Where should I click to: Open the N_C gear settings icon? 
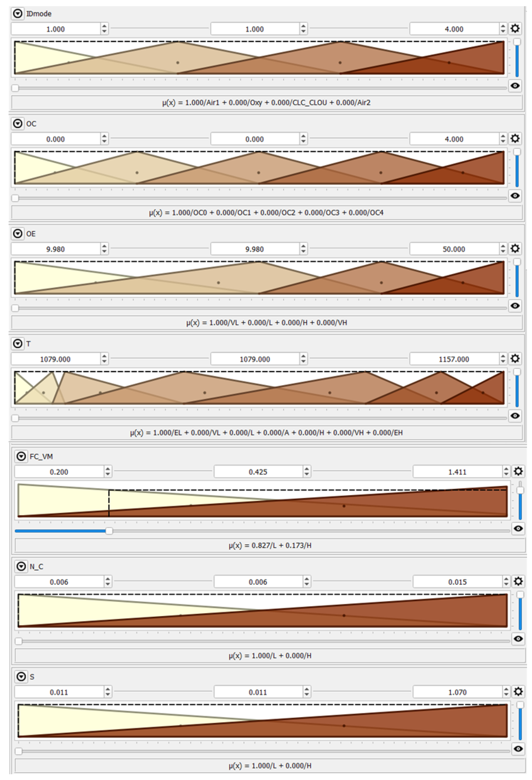[x=518, y=581]
